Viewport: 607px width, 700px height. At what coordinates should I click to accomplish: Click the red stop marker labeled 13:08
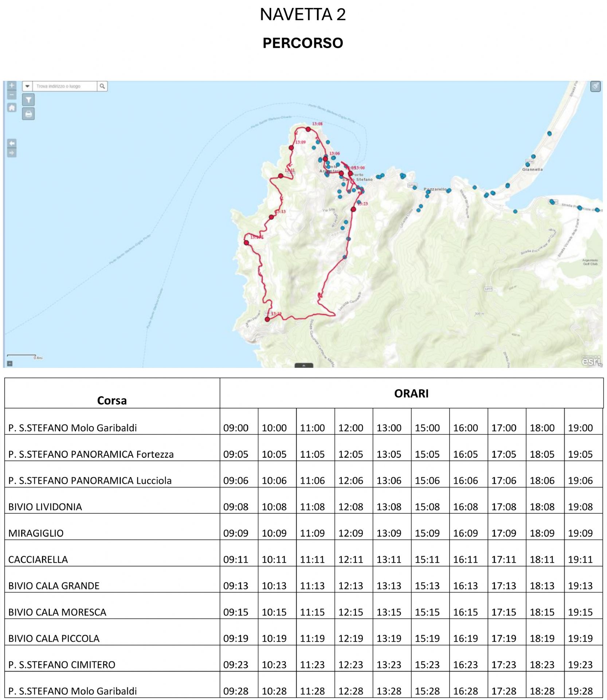[x=308, y=129]
